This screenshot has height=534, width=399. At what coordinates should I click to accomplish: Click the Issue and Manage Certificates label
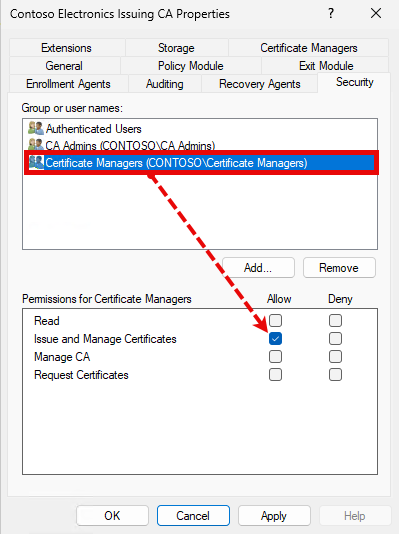pos(105,339)
